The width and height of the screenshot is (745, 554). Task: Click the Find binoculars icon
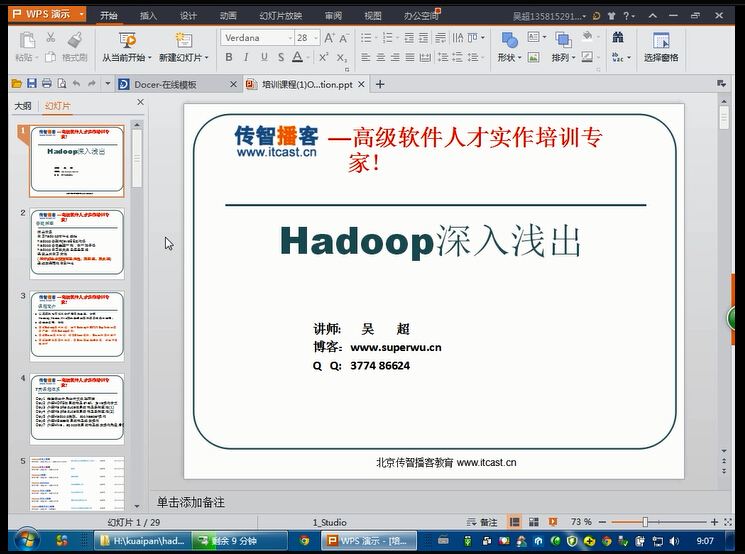click(618, 37)
